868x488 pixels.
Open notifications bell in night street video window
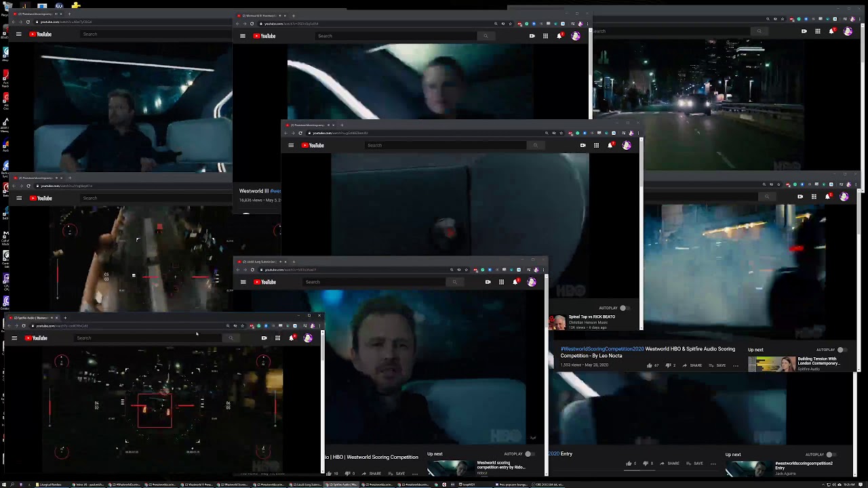click(831, 31)
